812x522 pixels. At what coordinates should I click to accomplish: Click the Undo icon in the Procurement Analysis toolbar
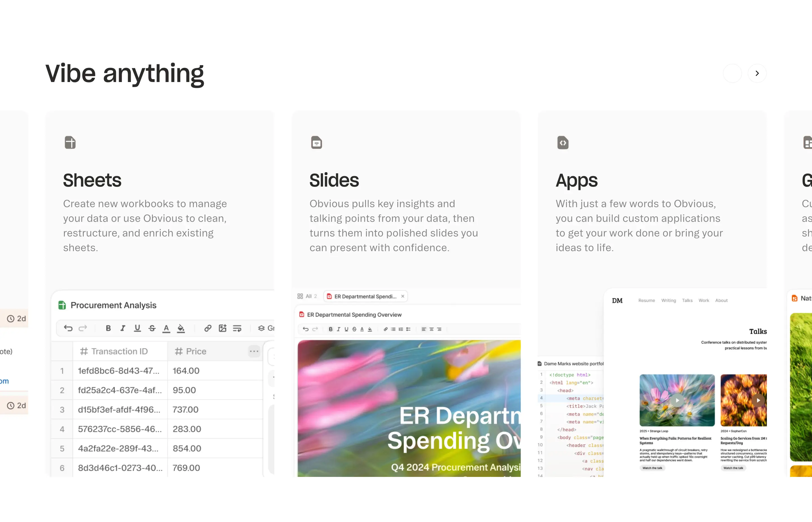click(x=68, y=328)
